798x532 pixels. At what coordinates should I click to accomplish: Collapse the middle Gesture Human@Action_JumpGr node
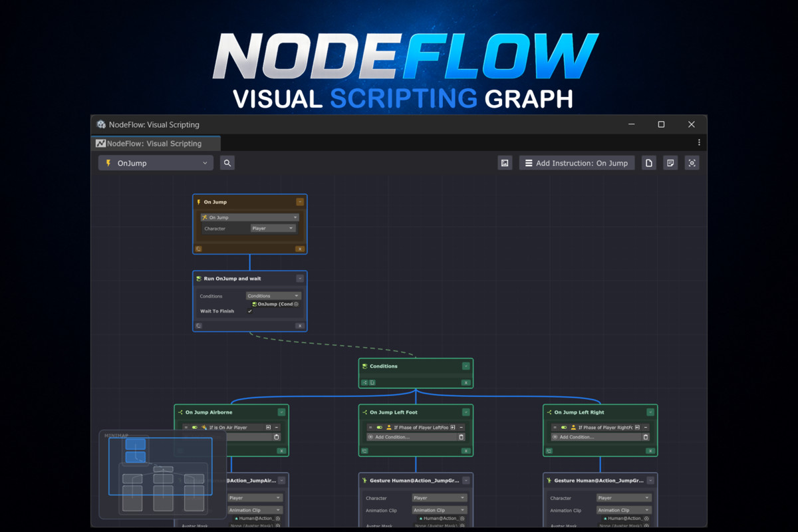(466, 480)
